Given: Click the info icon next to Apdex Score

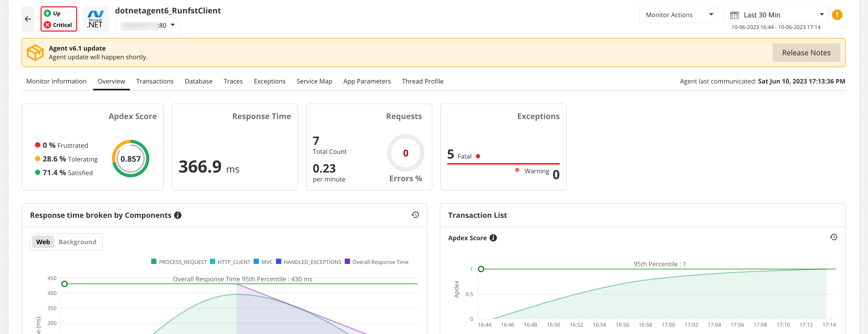Looking at the screenshot, I should point(493,238).
